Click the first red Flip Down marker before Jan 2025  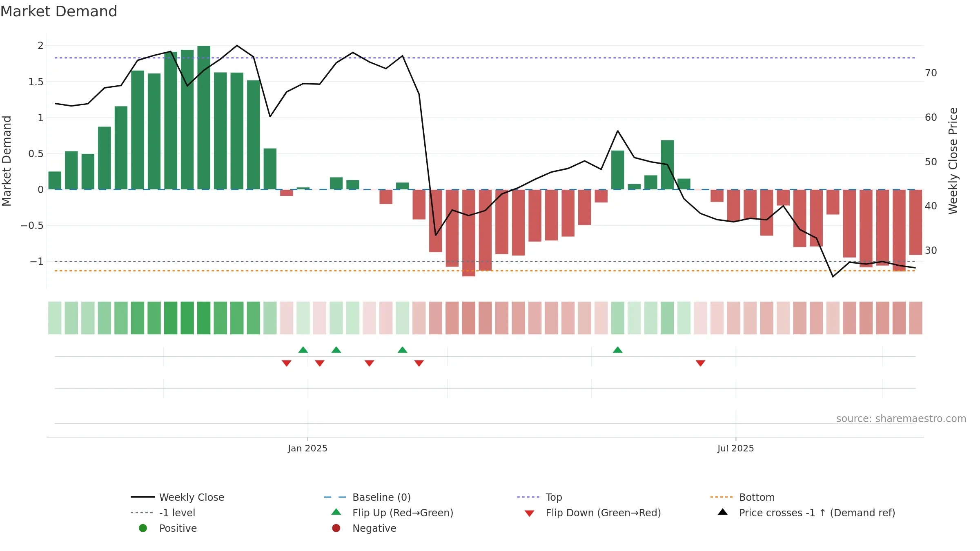(287, 363)
